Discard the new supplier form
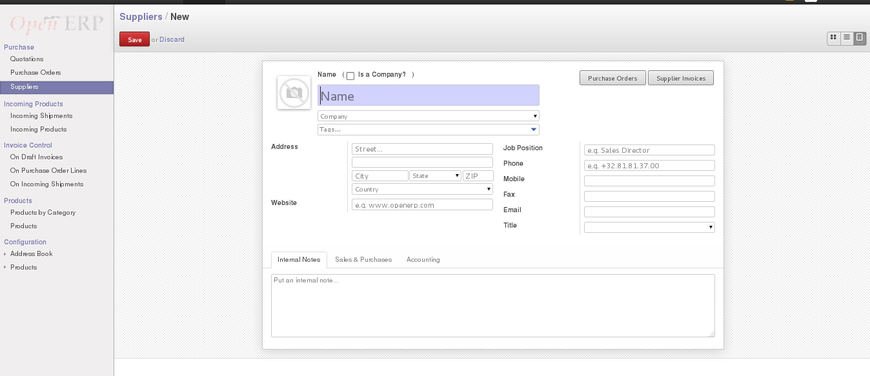This screenshot has width=870, height=376. click(x=172, y=39)
